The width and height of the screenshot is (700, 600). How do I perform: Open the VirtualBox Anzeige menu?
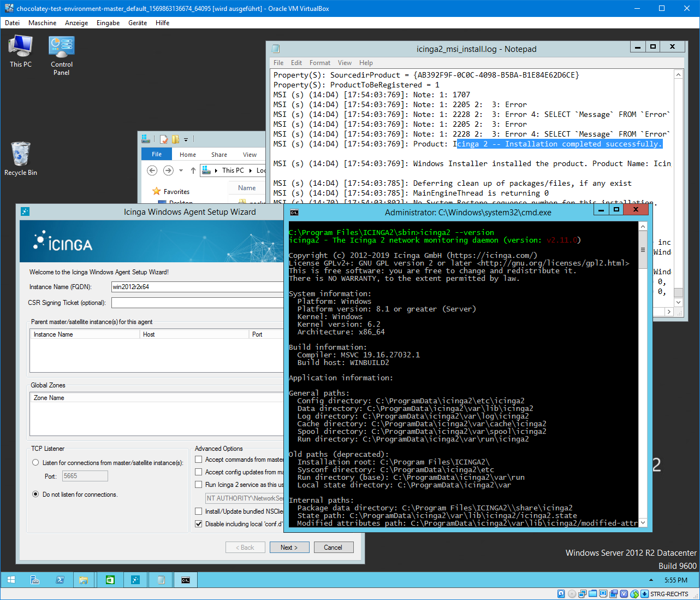coord(76,23)
